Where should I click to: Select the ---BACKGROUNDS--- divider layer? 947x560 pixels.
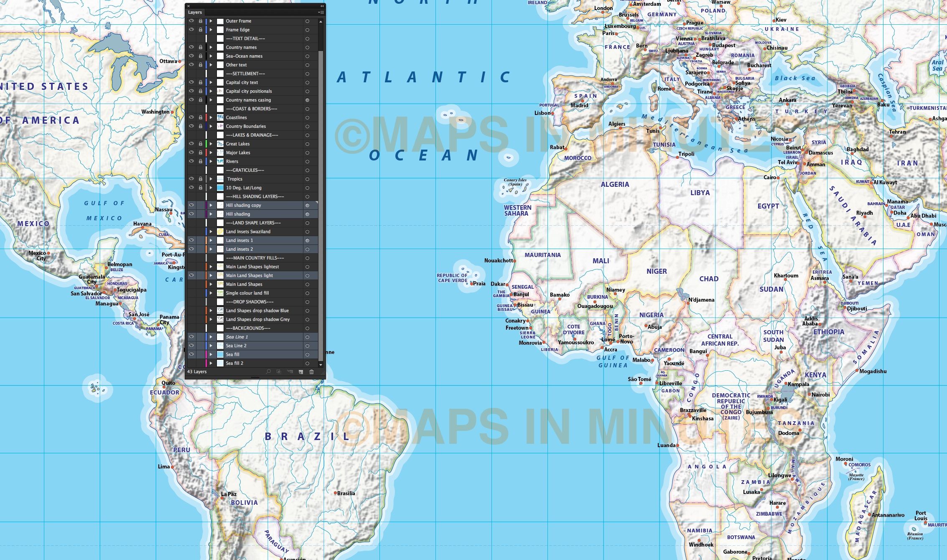tap(248, 328)
